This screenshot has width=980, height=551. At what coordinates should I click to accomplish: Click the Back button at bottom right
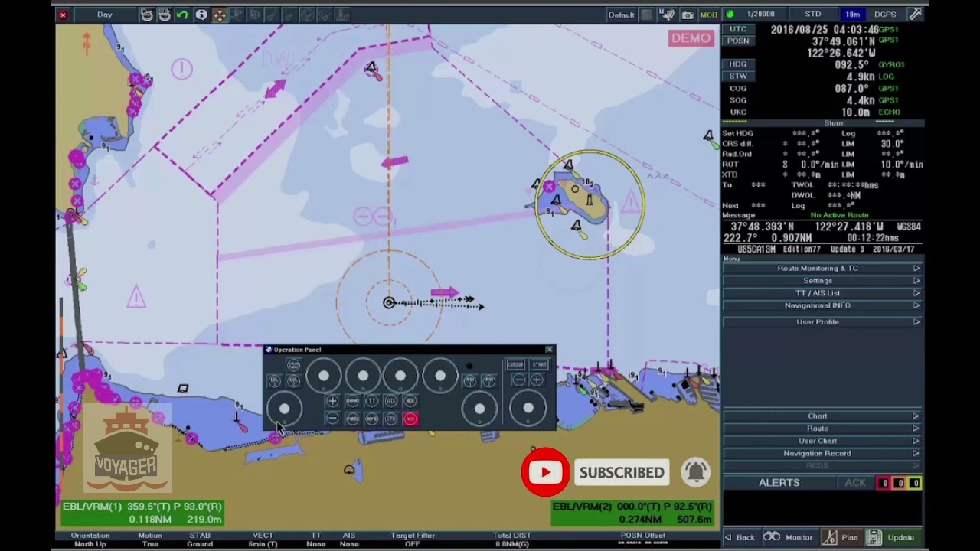[x=740, y=537]
